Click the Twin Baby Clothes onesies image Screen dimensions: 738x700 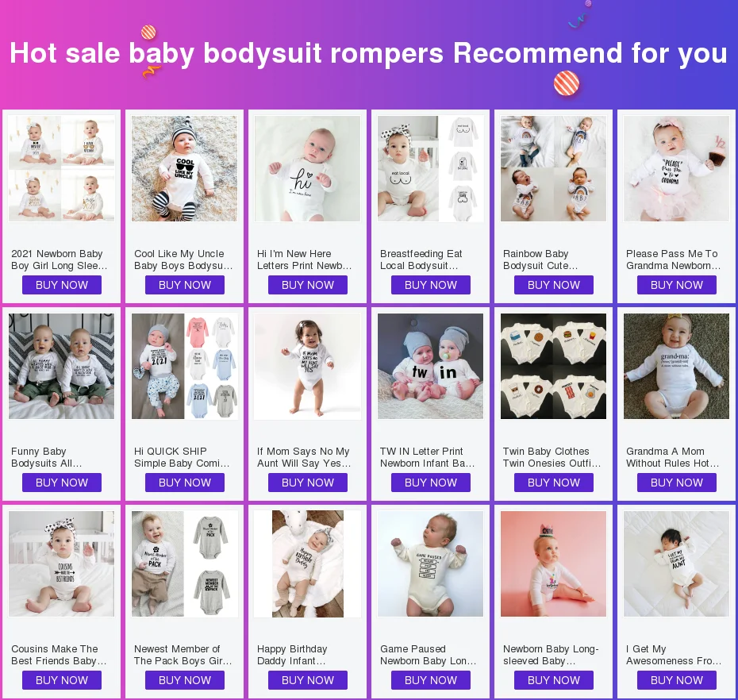tap(554, 366)
